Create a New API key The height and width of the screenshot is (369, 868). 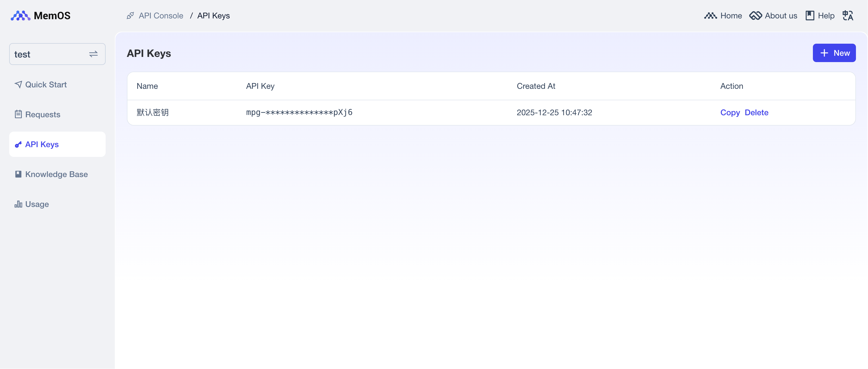coord(834,53)
